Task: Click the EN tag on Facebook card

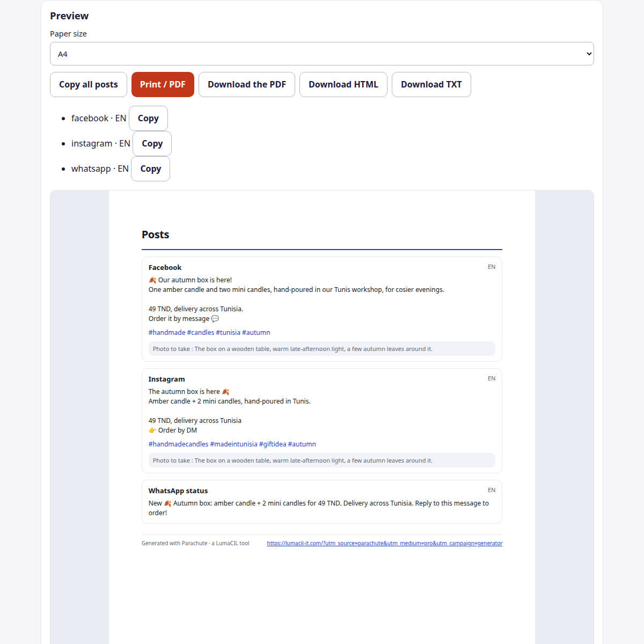Action: (x=492, y=267)
